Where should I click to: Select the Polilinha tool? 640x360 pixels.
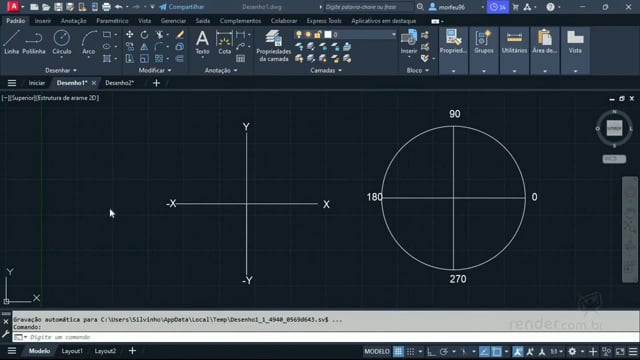[x=34, y=42]
